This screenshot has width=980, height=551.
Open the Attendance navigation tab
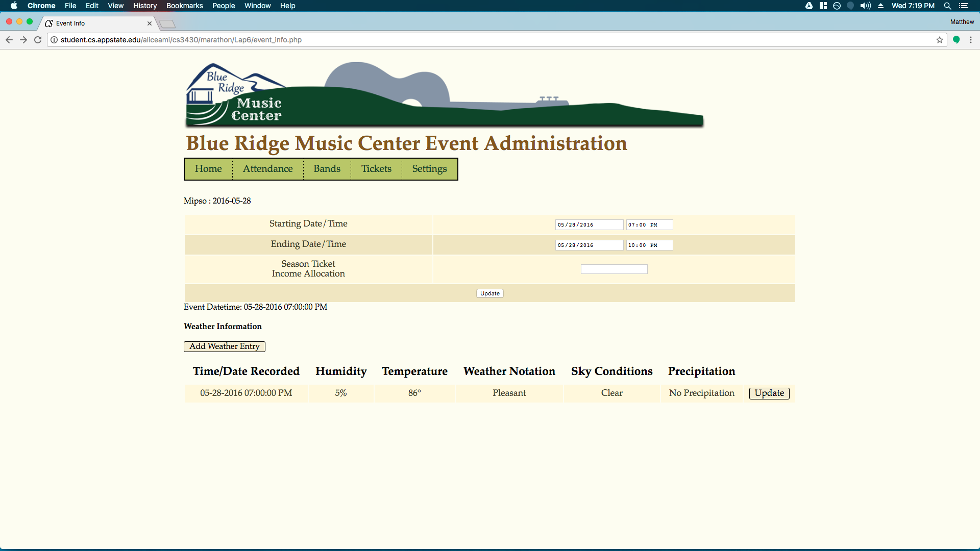coord(267,169)
